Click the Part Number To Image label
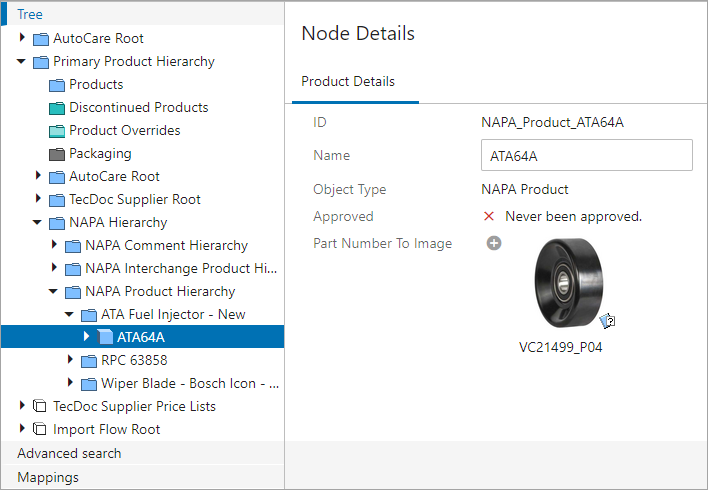This screenshot has height=490, width=708. tap(382, 243)
